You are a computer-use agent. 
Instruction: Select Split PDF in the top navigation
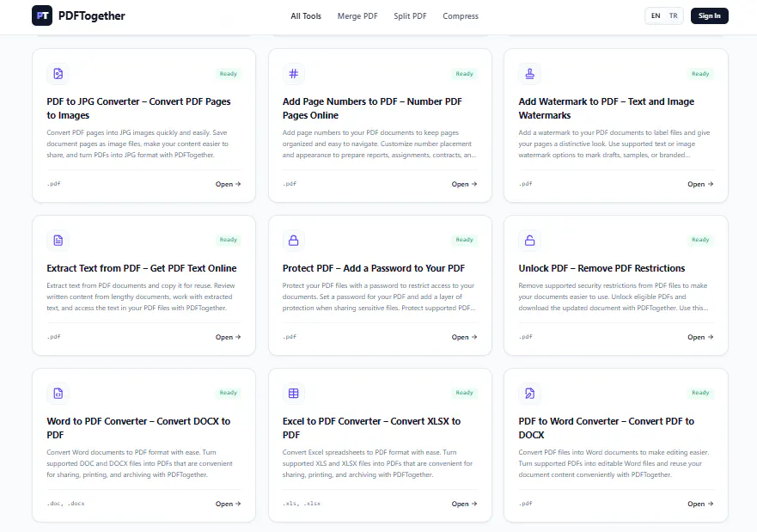coord(410,16)
